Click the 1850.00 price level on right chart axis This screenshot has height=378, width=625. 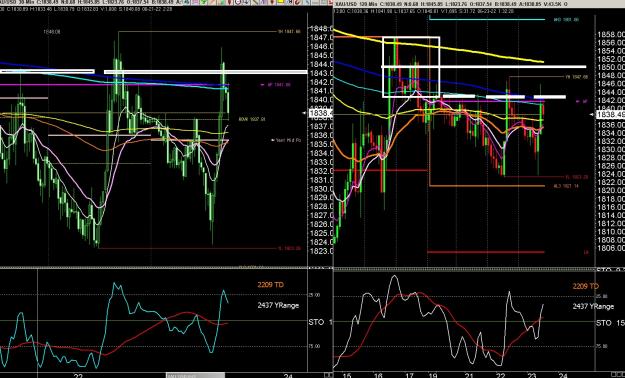coord(611,67)
